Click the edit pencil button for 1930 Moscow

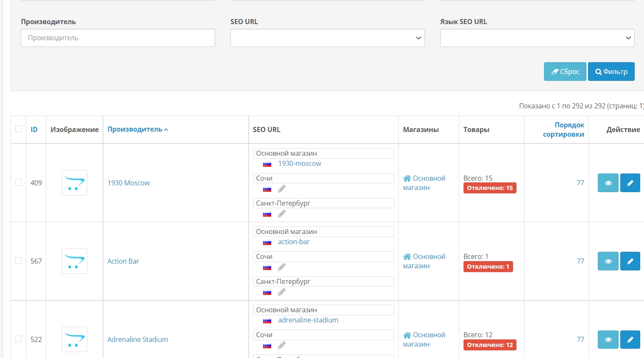pos(630,183)
